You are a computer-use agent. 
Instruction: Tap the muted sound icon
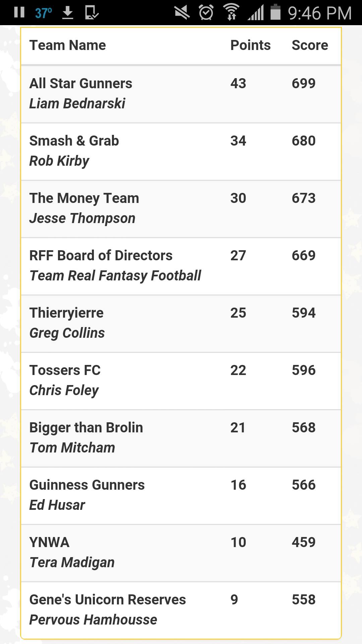pos(182,13)
